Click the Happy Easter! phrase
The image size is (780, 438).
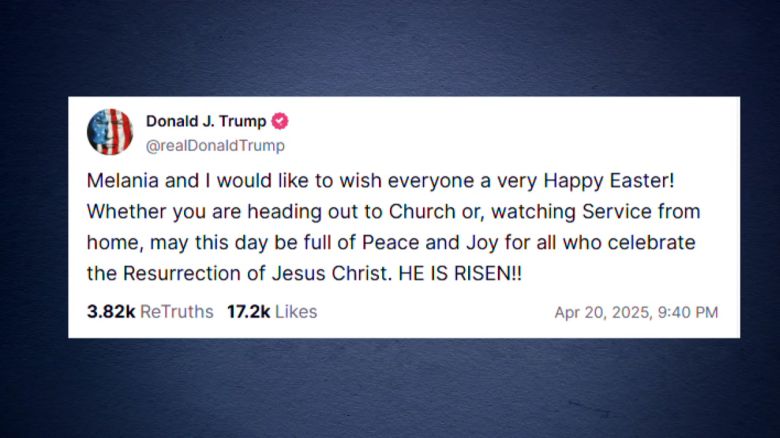coord(609,181)
